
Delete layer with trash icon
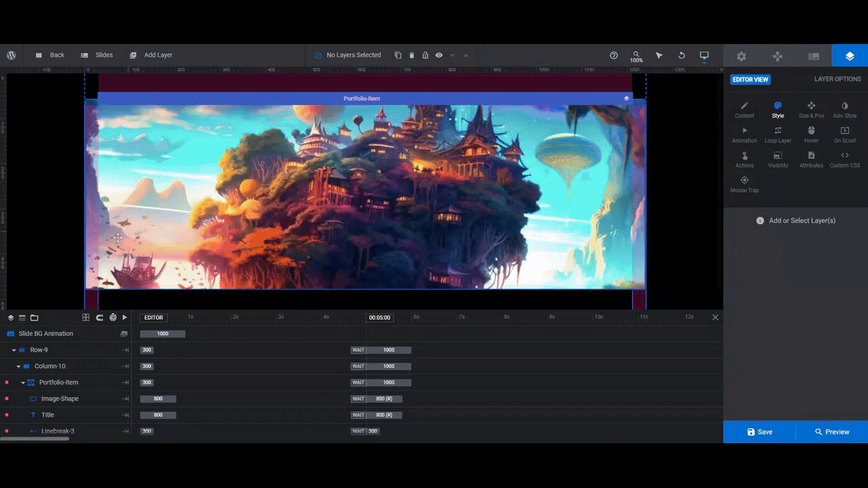pos(412,56)
